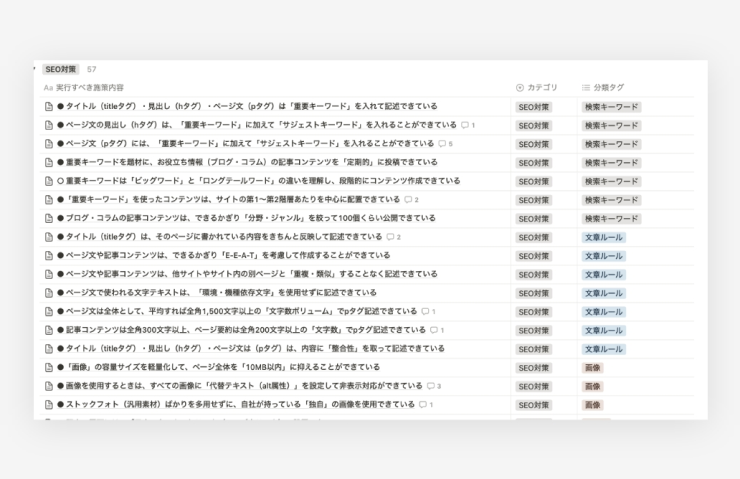The image size is (740, 479).
Task: Open the カテゴリ column header menu
Action: click(x=537, y=87)
